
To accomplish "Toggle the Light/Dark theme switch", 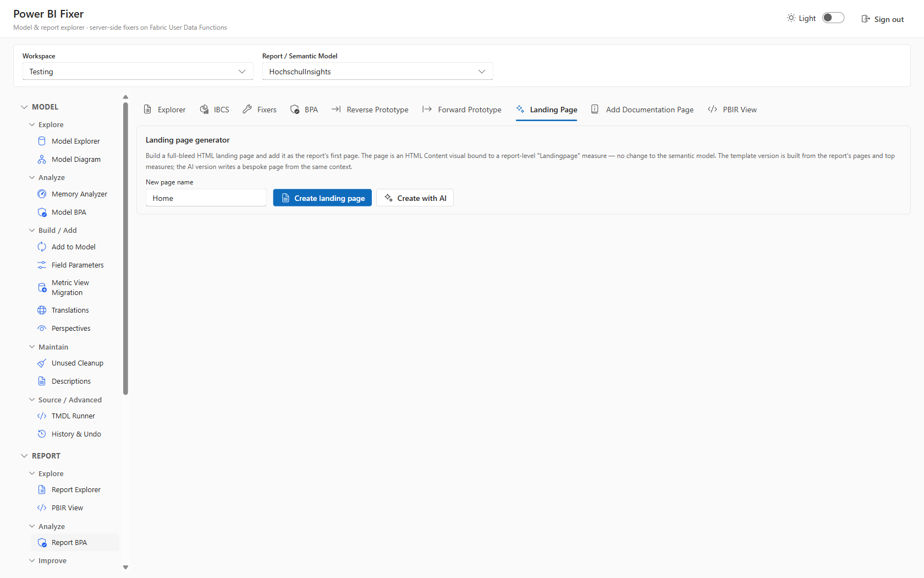I will click(x=833, y=18).
